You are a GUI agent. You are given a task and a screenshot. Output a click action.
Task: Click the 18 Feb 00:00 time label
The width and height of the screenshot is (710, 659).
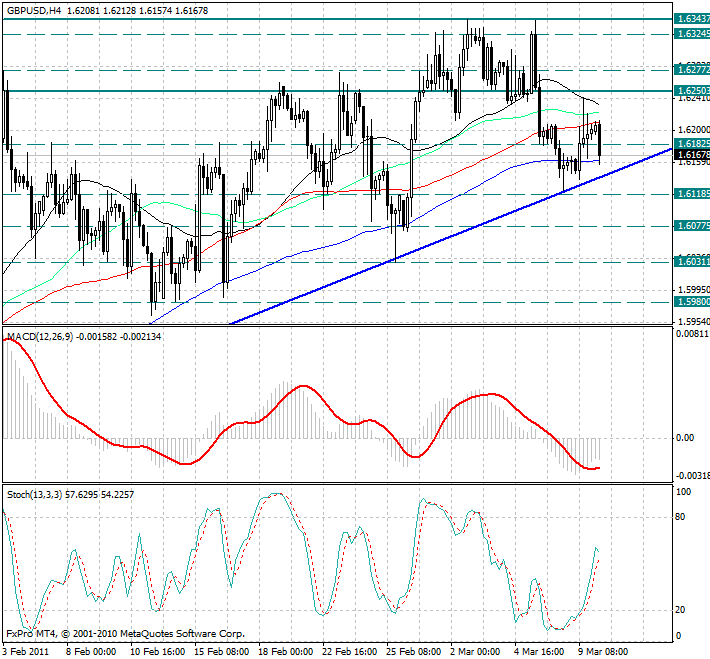point(286,652)
